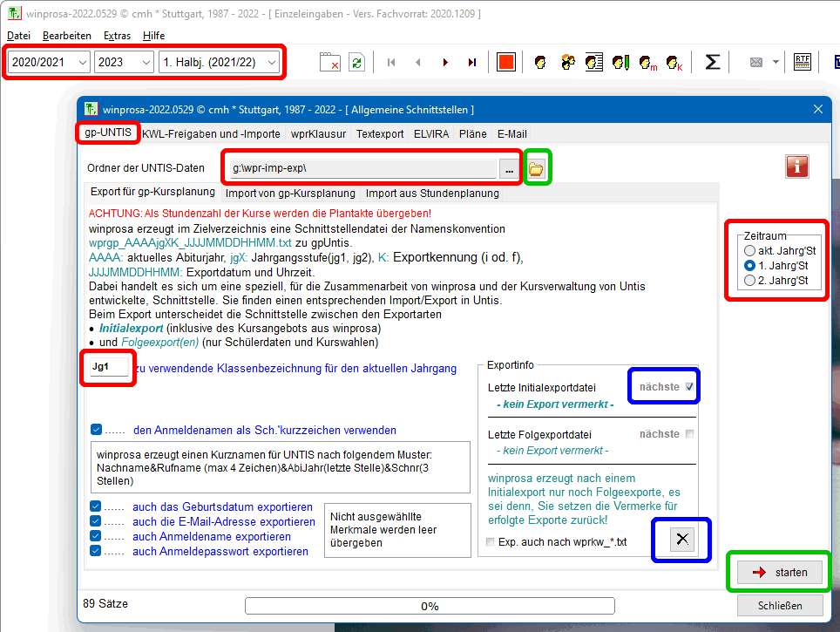The image size is (840, 632).
Task: Click the Jg1 class name input field
Action: click(108, 367)
